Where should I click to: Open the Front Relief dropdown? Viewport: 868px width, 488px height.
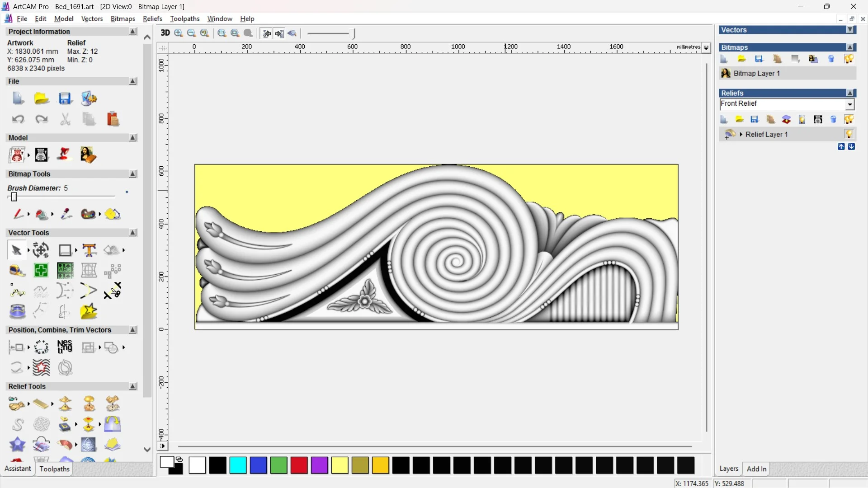coord(850,104)
